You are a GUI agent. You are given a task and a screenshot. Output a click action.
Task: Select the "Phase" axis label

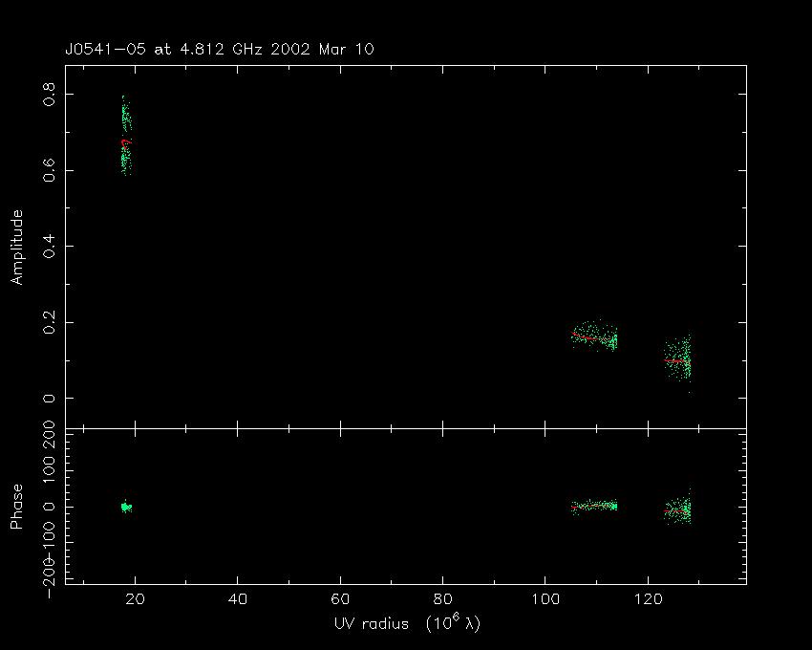[16, 507]
